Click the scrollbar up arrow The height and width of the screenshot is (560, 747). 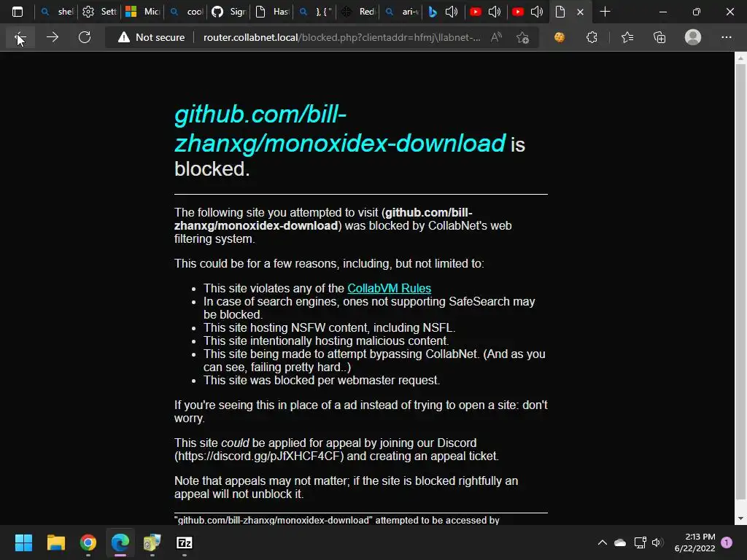coord(740,58)
